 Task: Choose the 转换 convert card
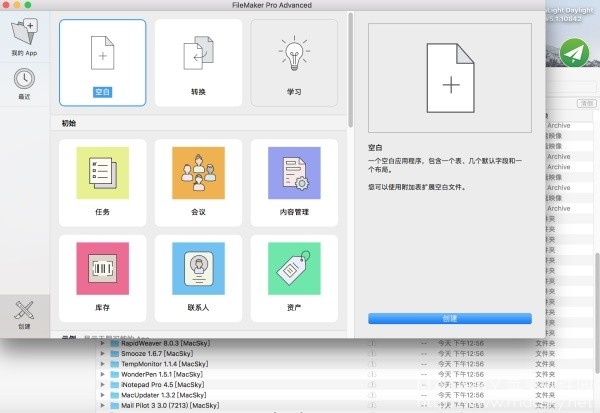click(x=198, y=62)
